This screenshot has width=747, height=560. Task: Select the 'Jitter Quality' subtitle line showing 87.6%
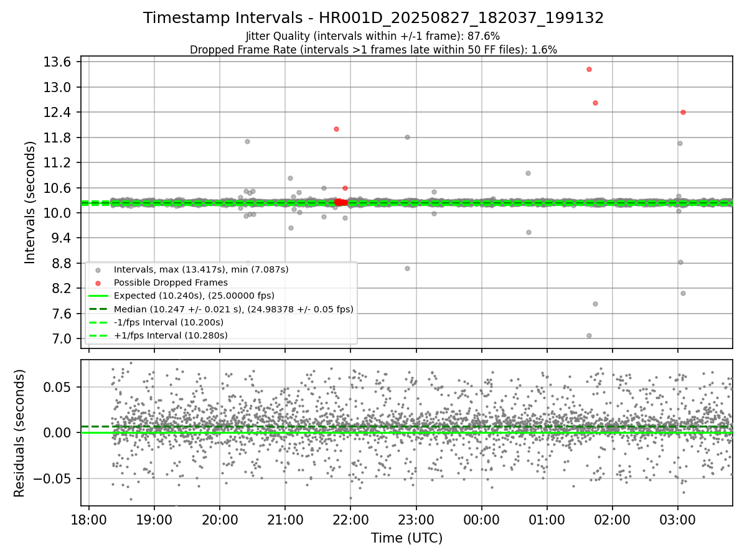(373, 36)
